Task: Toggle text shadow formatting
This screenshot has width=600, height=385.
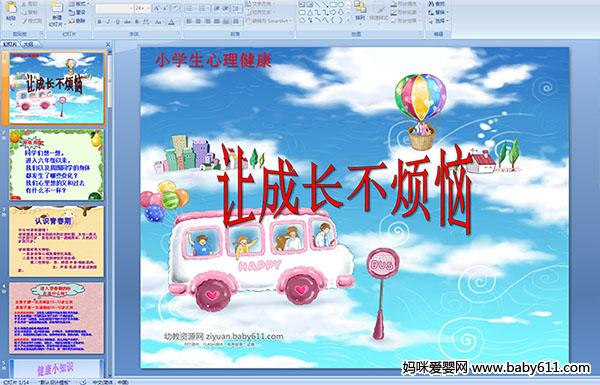Action: pyautogui.click(x=137, y=22)
